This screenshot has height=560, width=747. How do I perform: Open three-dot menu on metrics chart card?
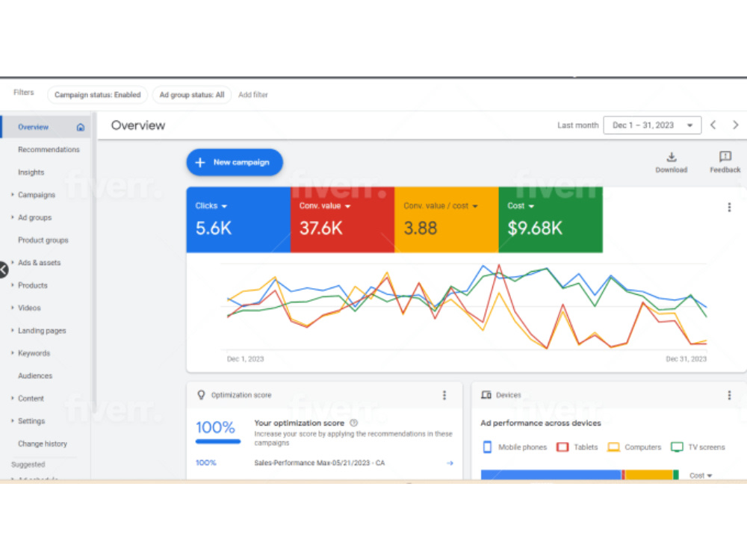click(x=729, y=207)
